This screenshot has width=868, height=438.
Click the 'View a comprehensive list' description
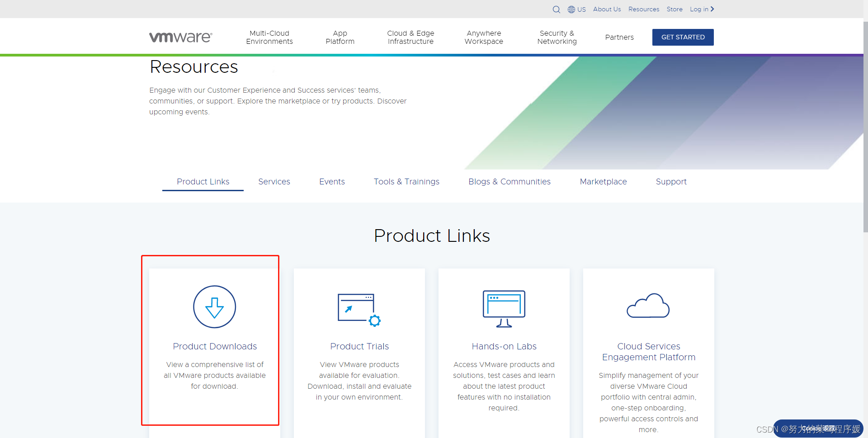click(215, 375)
